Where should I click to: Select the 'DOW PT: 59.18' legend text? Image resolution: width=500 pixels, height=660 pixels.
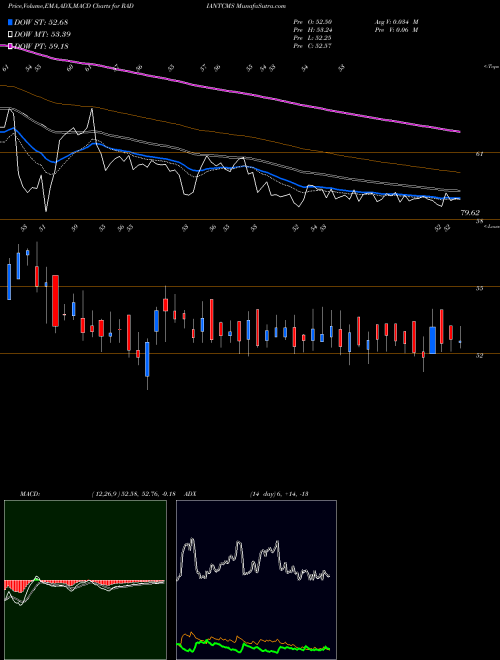pos(41,47)
